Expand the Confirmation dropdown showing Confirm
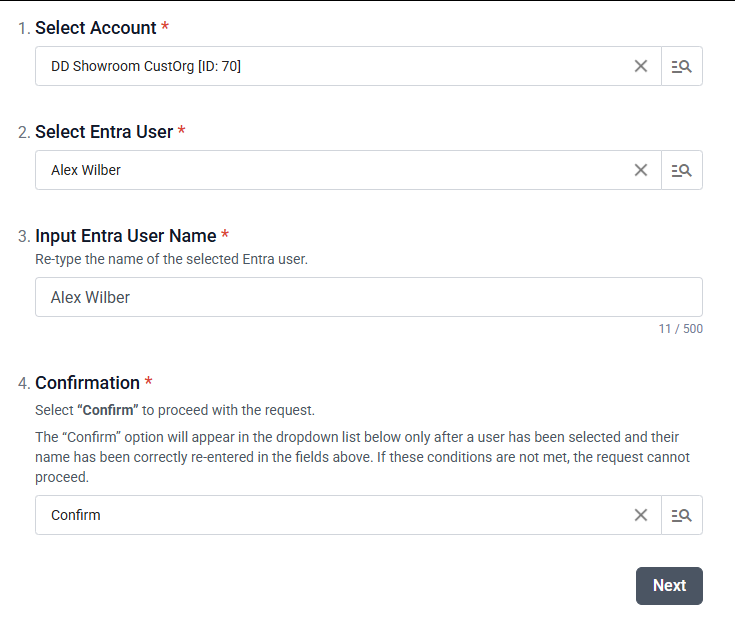The height and width of the screenshot is (638, 735). [x=330, y=515]
